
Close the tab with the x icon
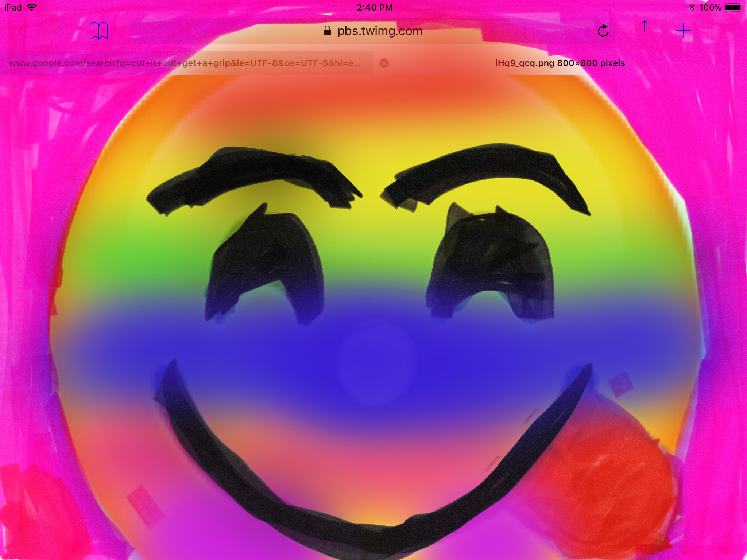[384, 63]
